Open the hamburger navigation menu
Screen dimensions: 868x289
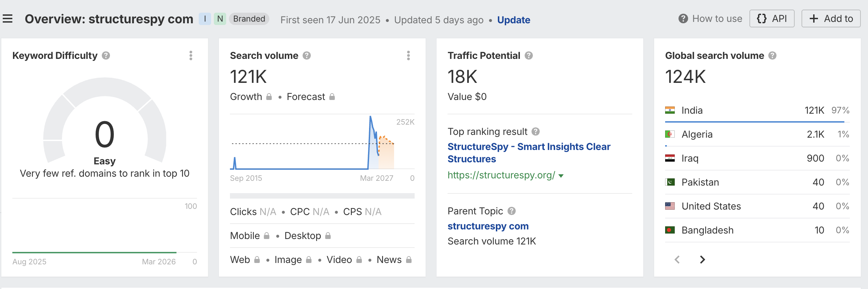(x=8, y=18)
